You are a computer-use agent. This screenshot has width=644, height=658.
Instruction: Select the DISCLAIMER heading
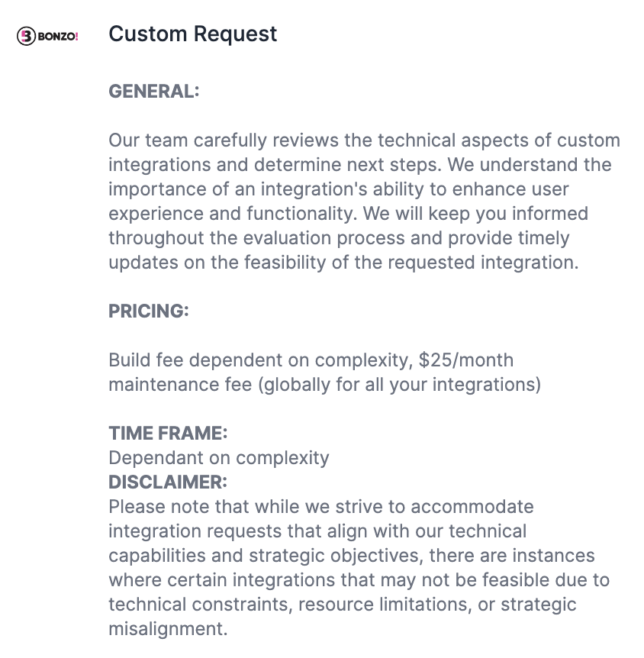(168, 482)
